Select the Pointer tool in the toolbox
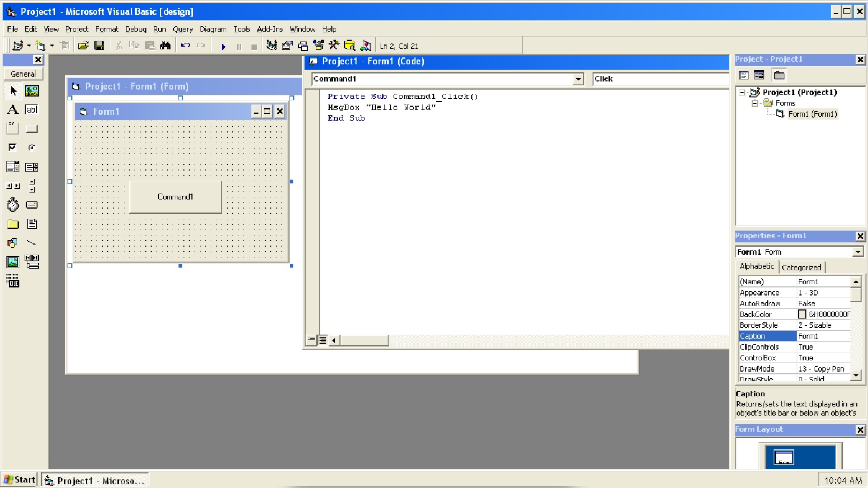Screen dimensions: 868x488 tap(13, 91)
